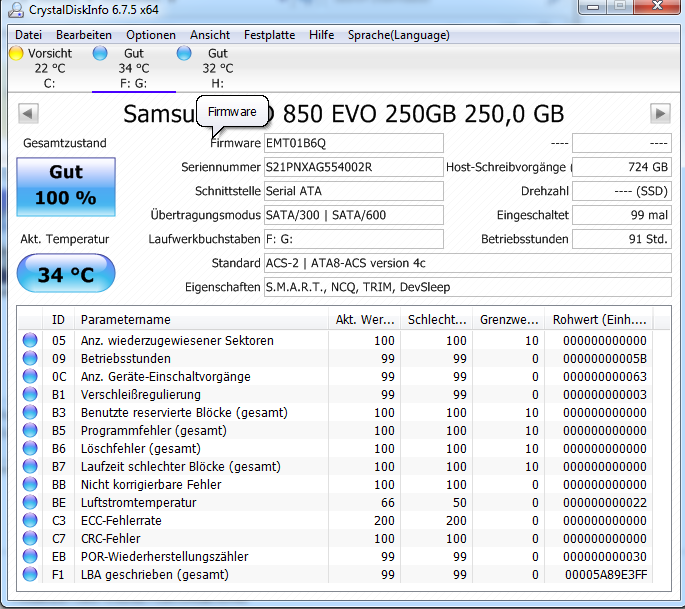Click status dot for Löschfehler row
The width and height of the screenshot is (685, 609).
30,448
